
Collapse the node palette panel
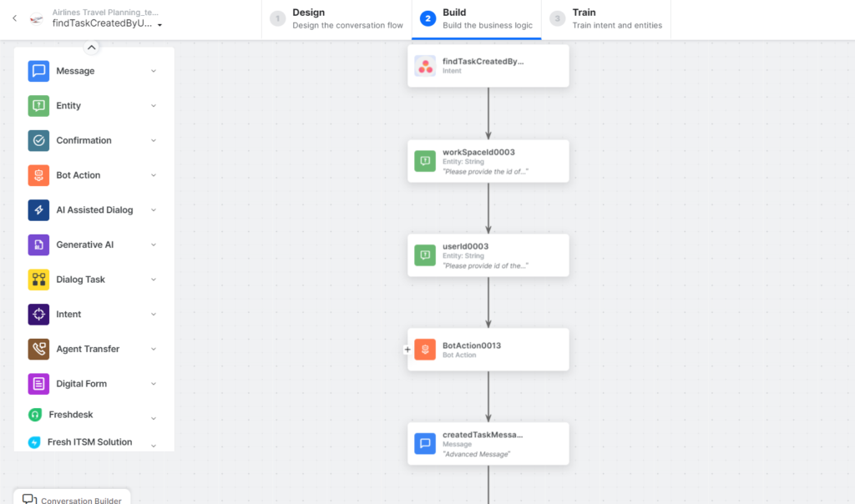(91, 47)
